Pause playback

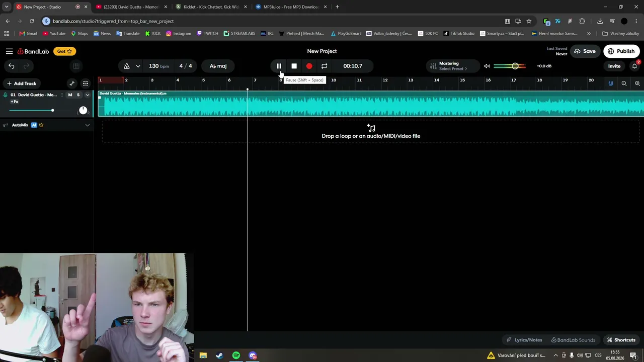279,66
